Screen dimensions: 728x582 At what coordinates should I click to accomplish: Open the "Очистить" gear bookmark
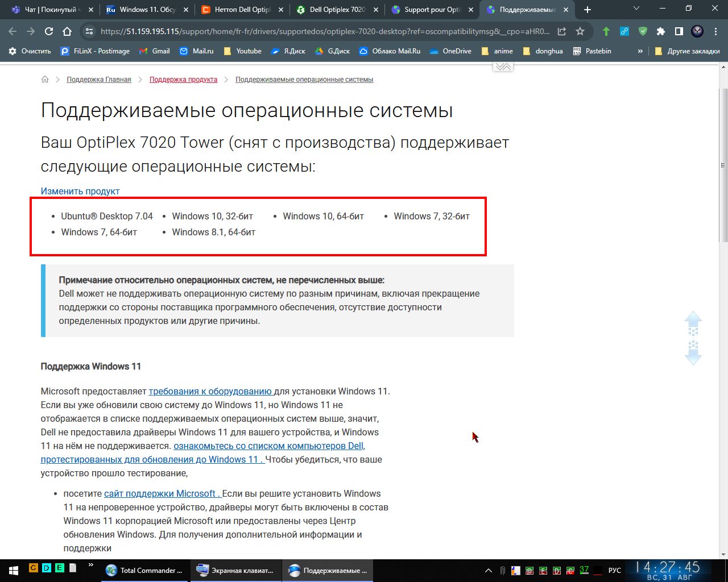30,51
